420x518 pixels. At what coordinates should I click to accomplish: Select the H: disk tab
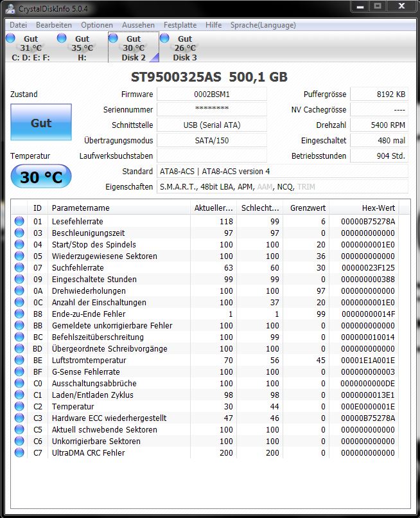coord(82,48)
